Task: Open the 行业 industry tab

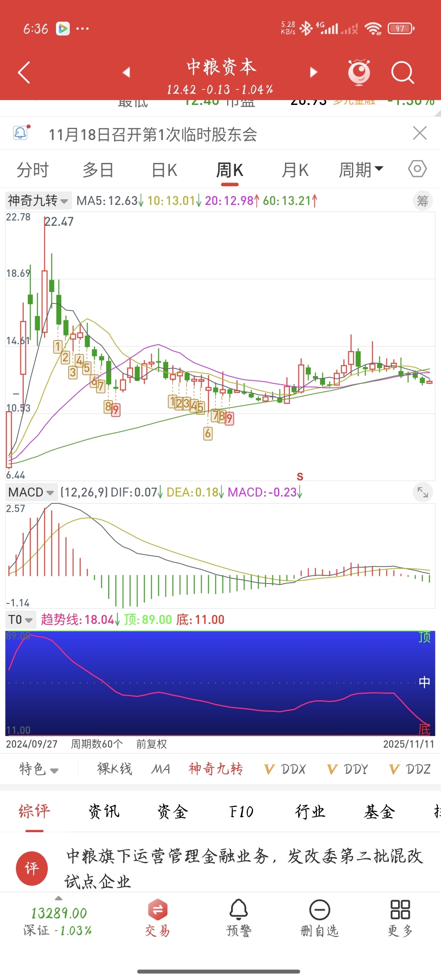Action: point(310,812)
